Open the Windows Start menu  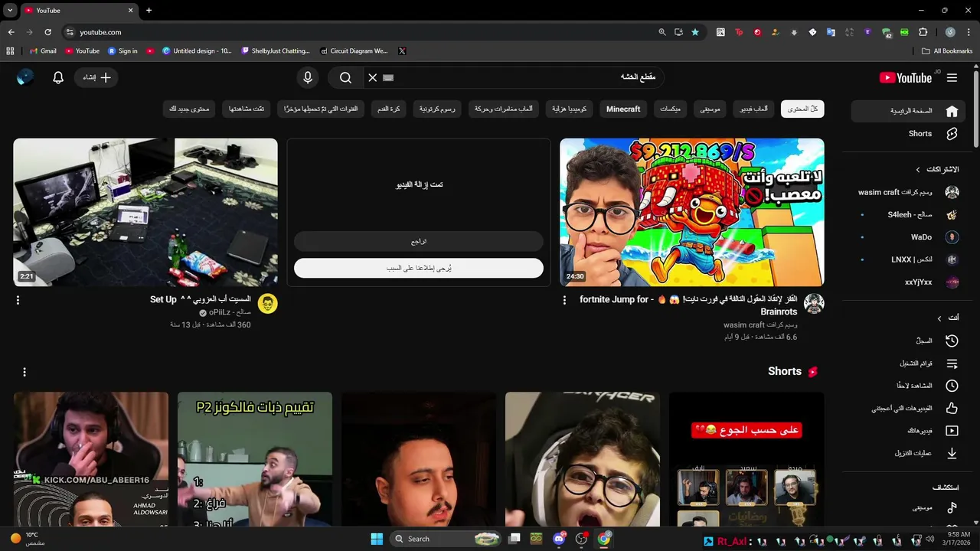[x=377, y=539]
